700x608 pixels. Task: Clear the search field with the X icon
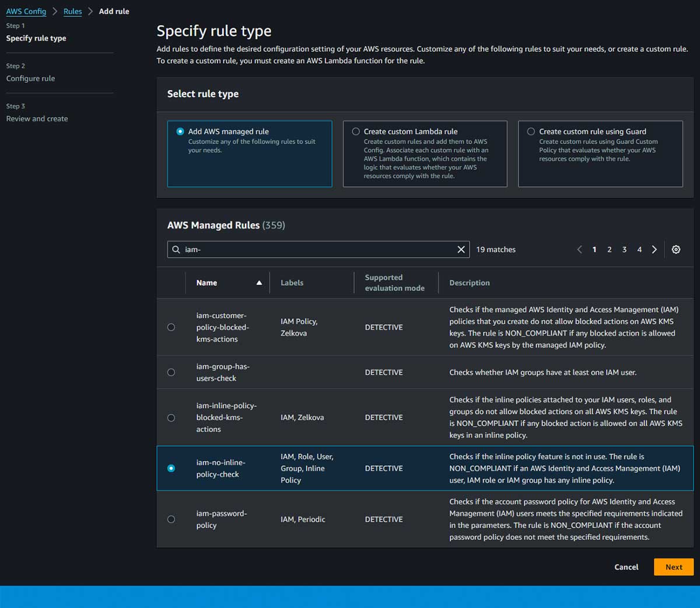461,249
